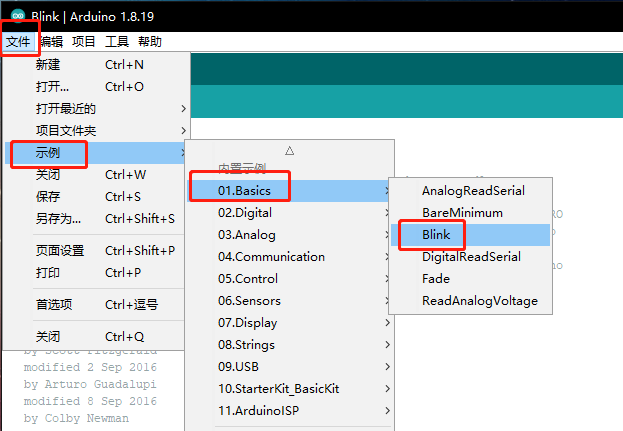The image size is (623, 431).
Task: Open AnalogReadSerial example
Action: tap(470, 191)
